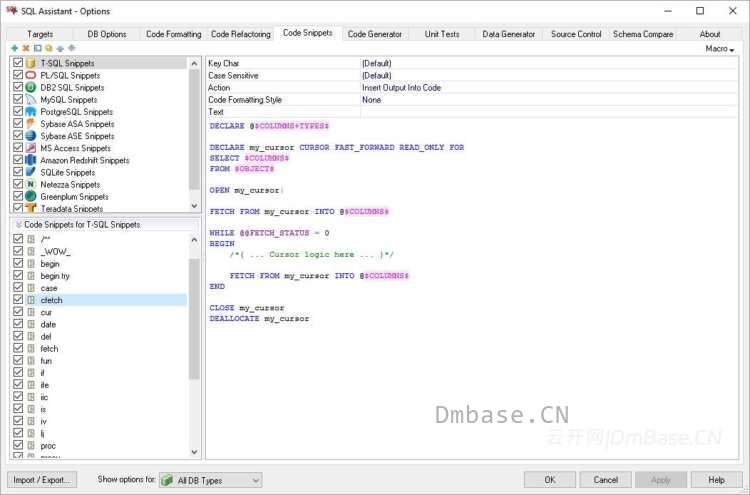This screenshot has height=495, width=750.
Task: Click the snippet icon beside date
Action: click(x=31, y=324)
